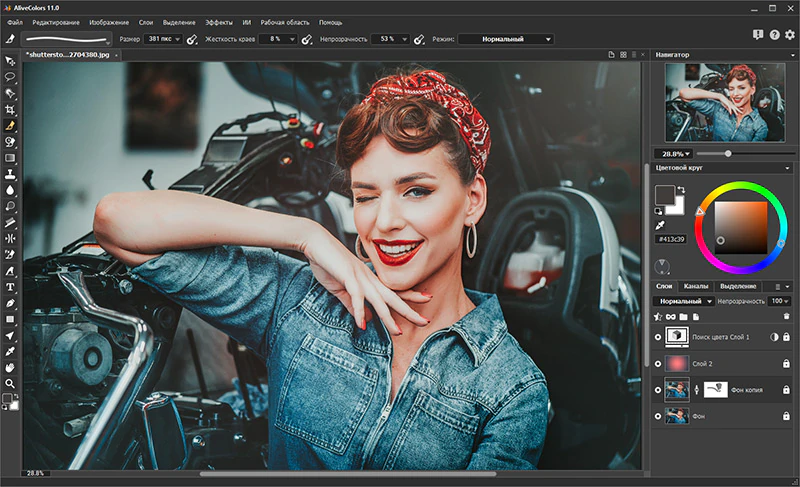This screenshot has width=800, height=487.
Task: Toggle mask link on Фон копия layer
Action: pos(696,390)
